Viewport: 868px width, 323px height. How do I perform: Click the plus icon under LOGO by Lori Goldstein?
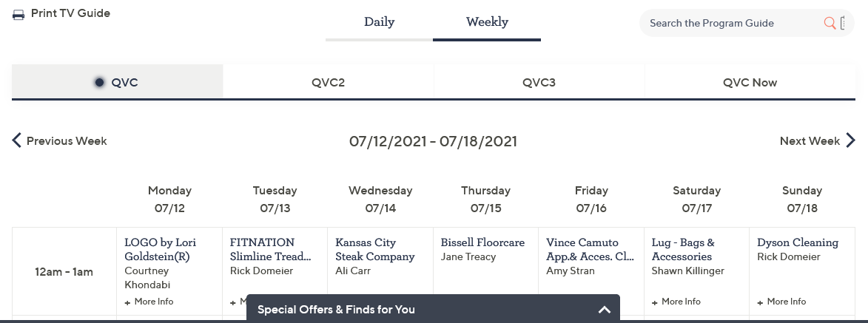pos(127,302)
